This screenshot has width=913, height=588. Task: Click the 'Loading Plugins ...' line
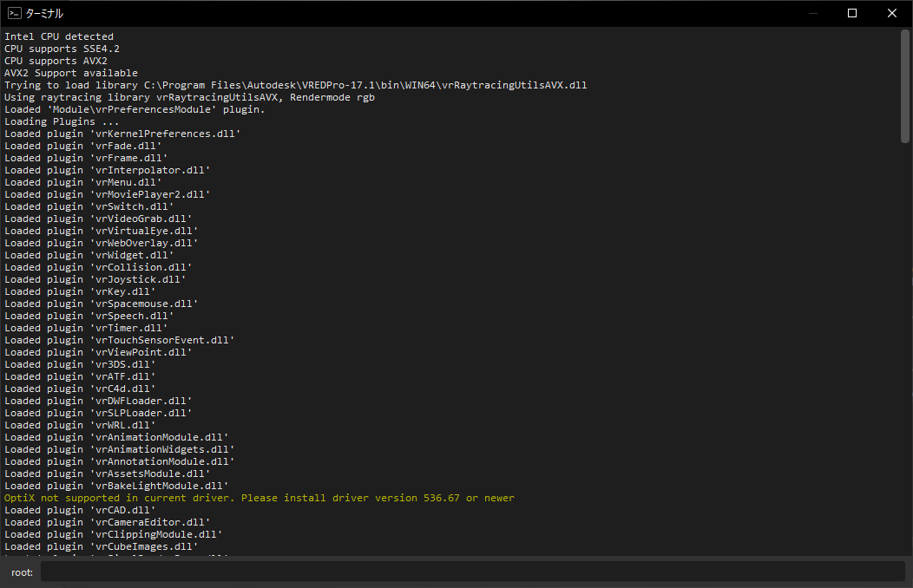point(62,121)
